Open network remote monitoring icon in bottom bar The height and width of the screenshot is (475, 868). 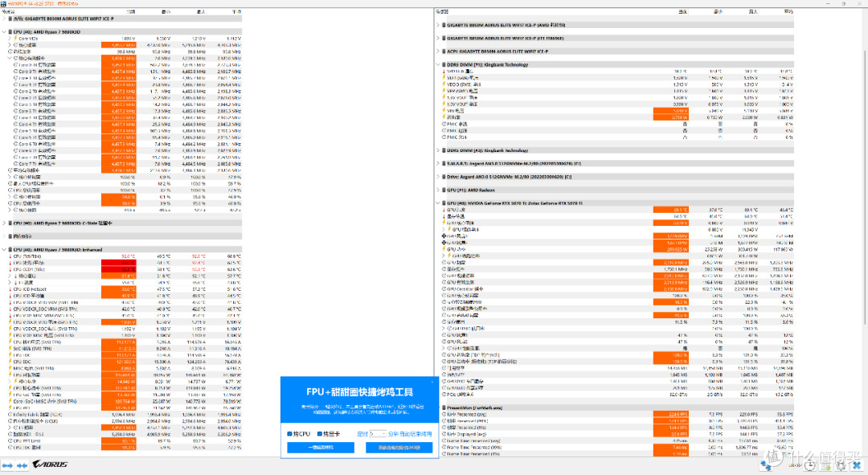pos(766,465)
